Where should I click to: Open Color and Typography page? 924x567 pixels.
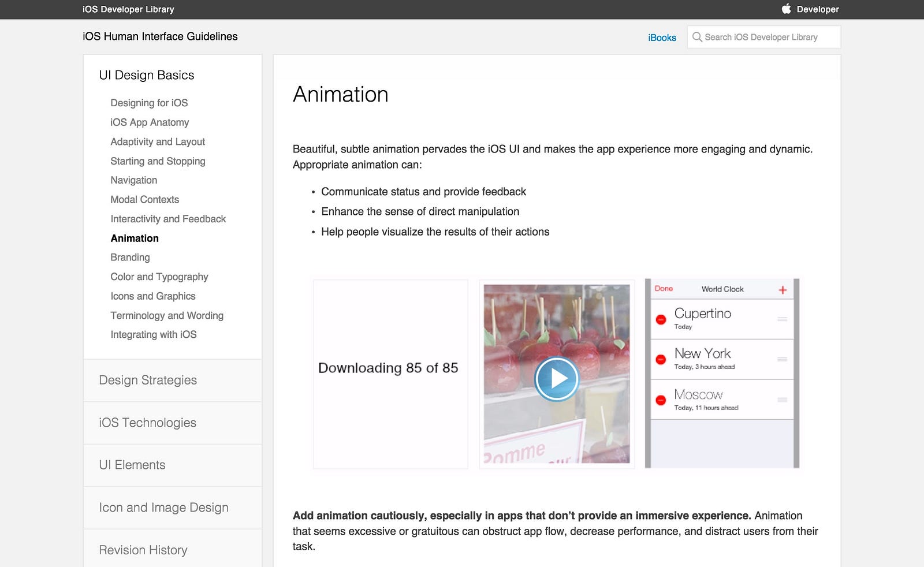point(159,277)
